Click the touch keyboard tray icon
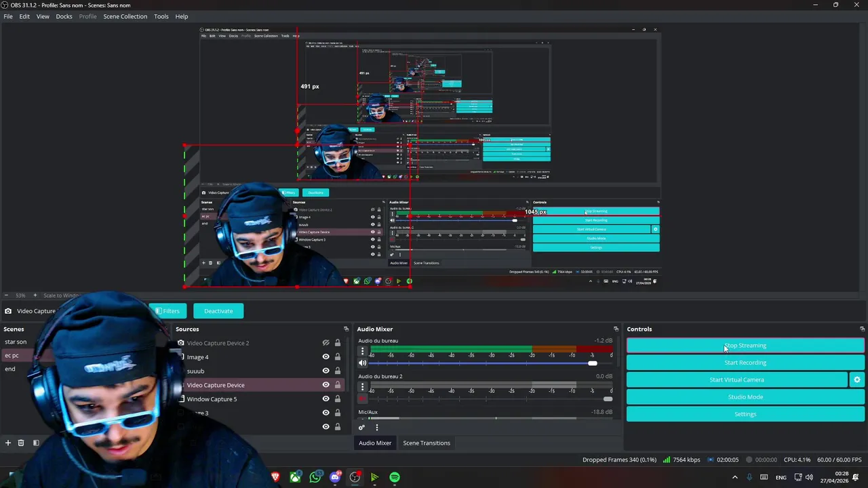The width and height of the screenshot is (868, 488). click(764, 477)
